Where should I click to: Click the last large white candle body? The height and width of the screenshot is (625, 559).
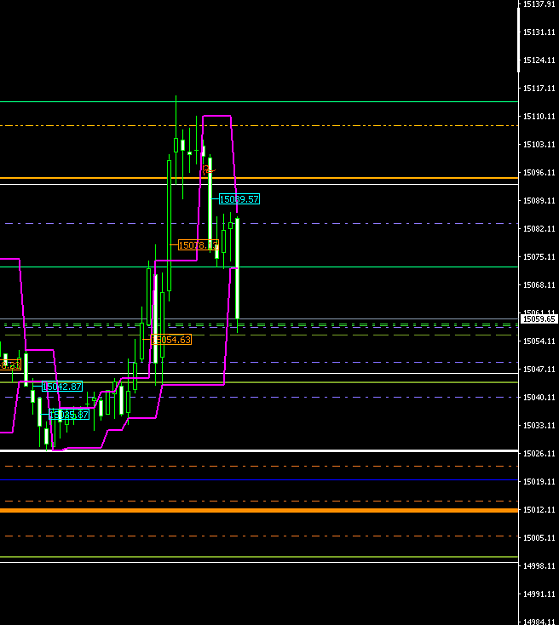pos(237,268)
